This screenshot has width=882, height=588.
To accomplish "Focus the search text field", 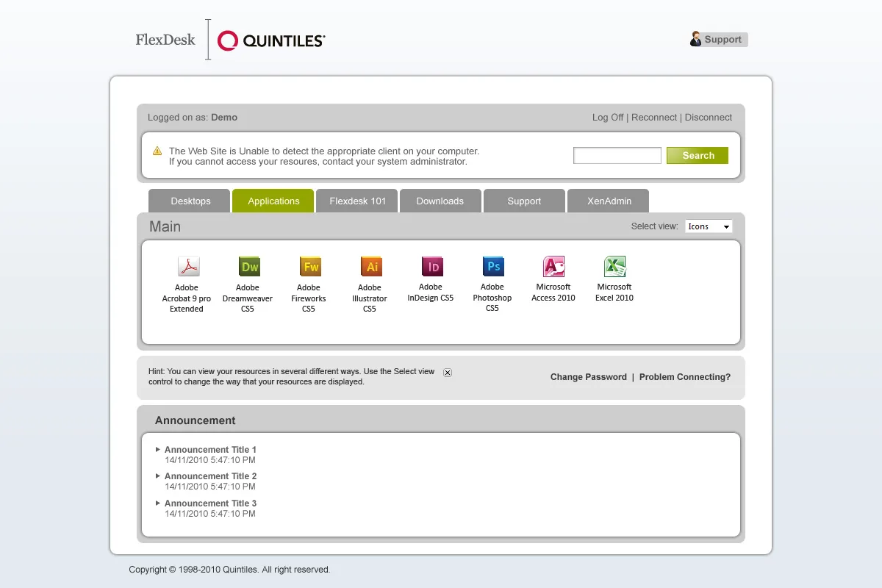I will pyautogui.click(x=617, y=156).
